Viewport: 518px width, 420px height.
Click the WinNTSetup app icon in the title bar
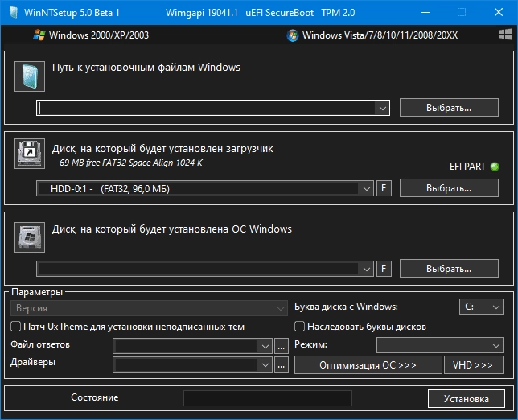point(14,13)
